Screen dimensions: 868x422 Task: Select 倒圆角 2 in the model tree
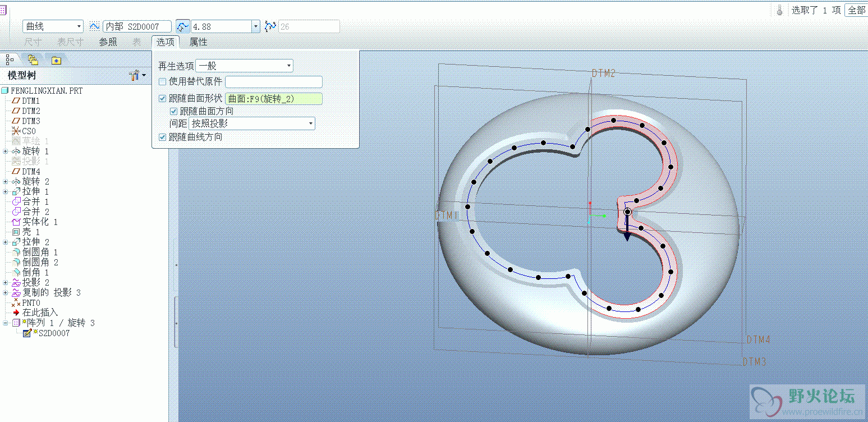point(40,263)
